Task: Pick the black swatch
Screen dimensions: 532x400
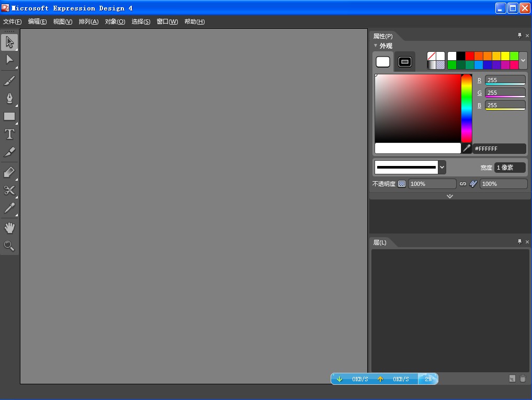Action: [x=461, y=56]
